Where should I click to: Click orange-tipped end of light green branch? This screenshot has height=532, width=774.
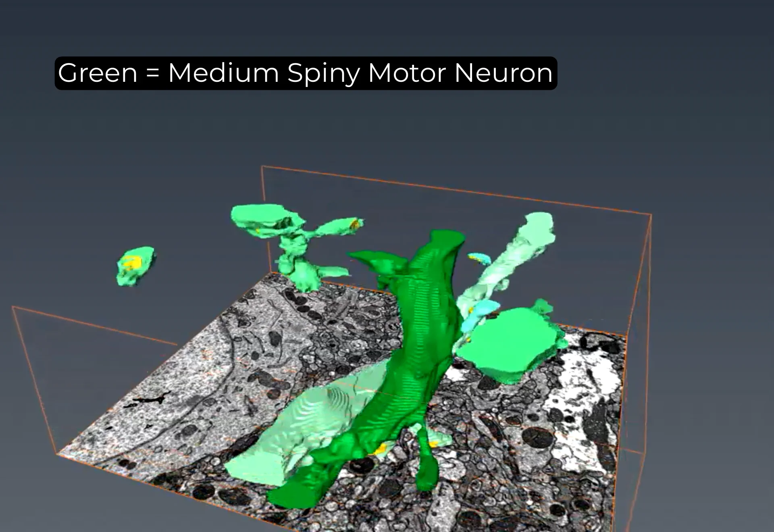pos(355,223)
